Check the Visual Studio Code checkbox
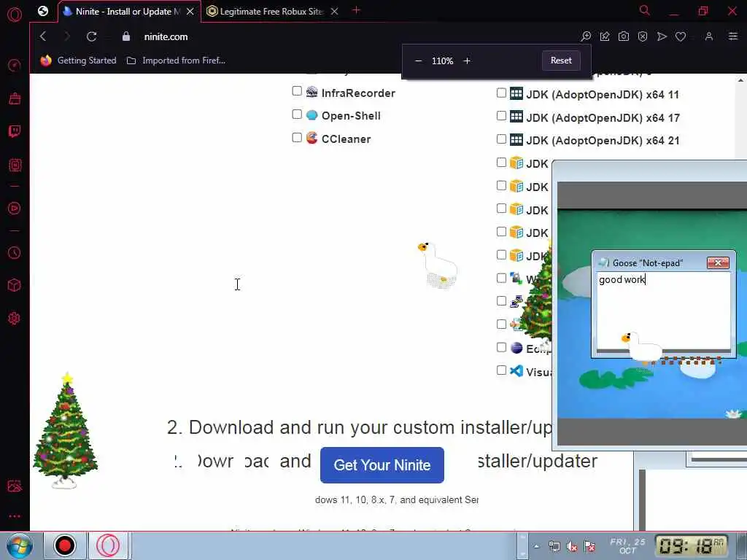The height and width of the screenshot is (560, 747). click(501, 370)
